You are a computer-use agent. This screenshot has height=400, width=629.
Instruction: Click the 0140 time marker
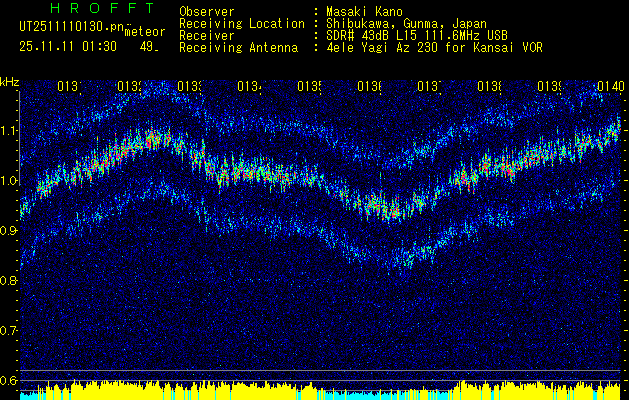coord(611,87)
